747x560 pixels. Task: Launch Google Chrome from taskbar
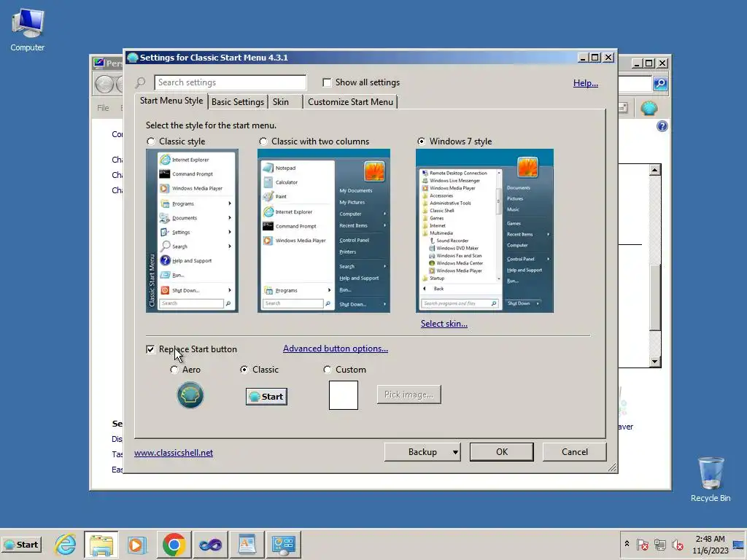(x=174, y=544)
